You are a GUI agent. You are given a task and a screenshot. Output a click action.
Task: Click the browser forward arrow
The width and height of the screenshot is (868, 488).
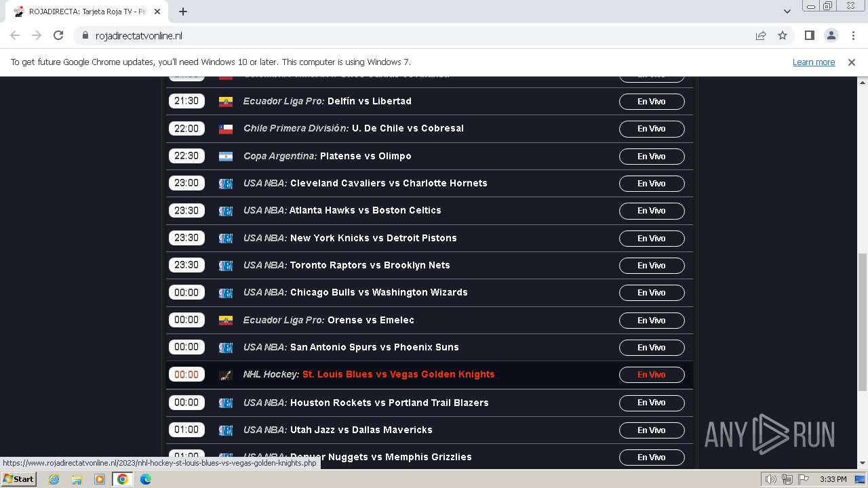pyautogui.click(x=37, y=35)
